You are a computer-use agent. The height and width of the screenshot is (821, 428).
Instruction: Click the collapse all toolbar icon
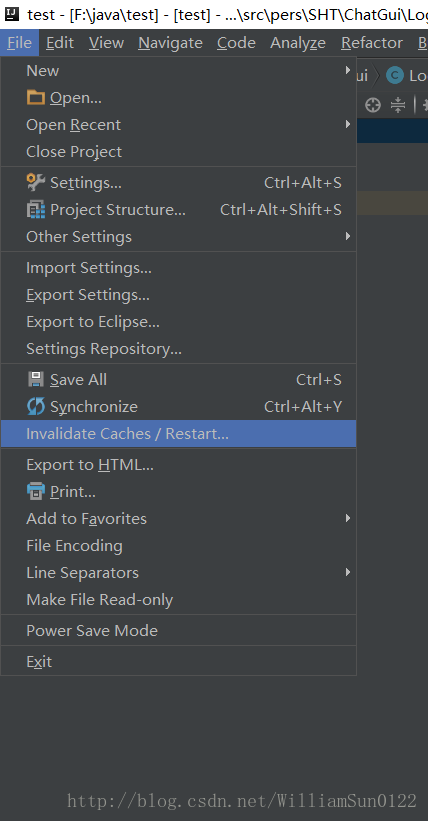point(398,105)
